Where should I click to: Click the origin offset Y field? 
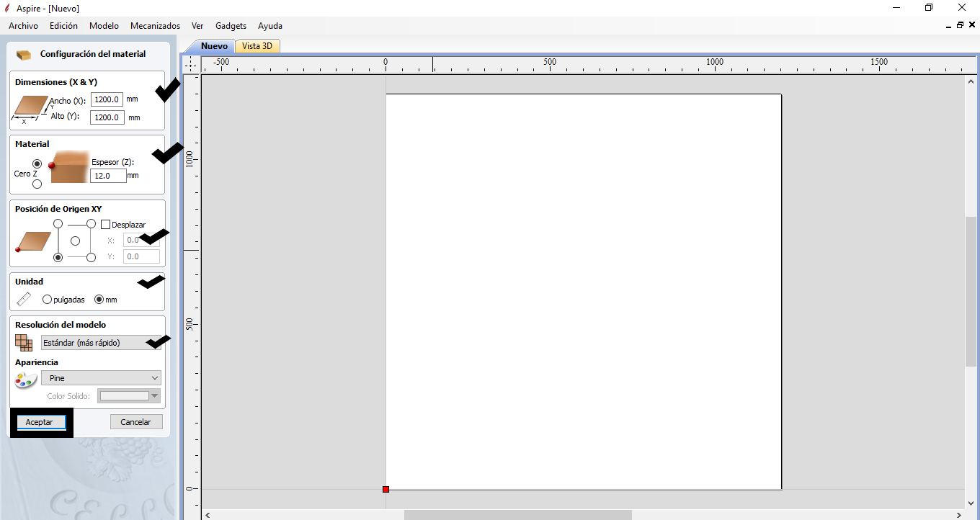tap(141, 256)
